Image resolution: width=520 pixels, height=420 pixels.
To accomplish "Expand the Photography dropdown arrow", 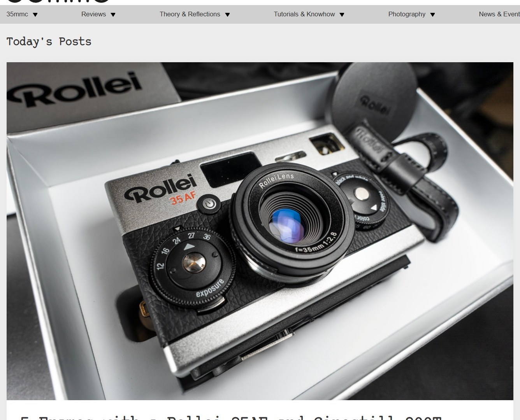I will (432, 14).
